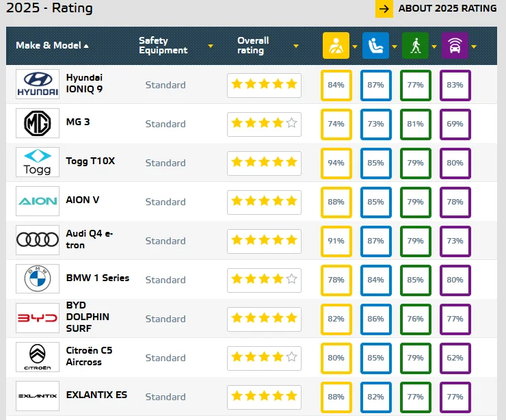506x420 pixels.
Task: Open the AION V model link
Action: tap(82, 200)
